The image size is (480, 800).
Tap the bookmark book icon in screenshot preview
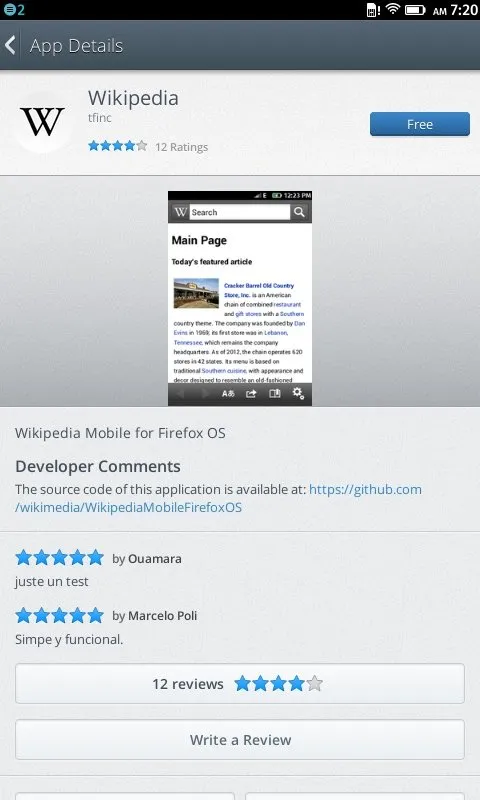click(274, 393)
